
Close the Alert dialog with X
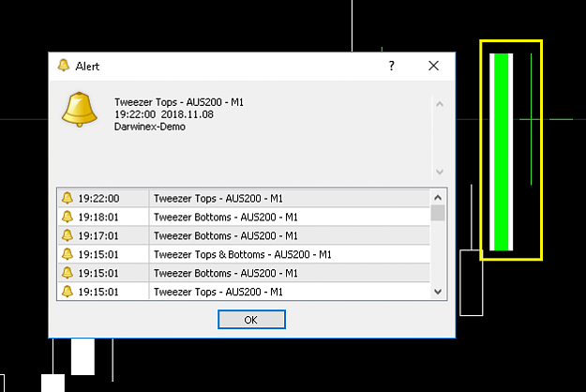(x=433, y=66)
